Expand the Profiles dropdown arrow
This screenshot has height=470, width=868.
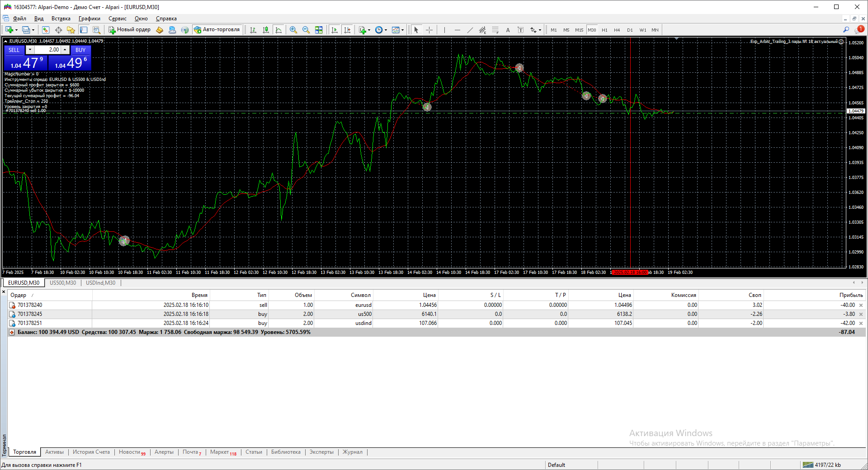coord(33,30)
